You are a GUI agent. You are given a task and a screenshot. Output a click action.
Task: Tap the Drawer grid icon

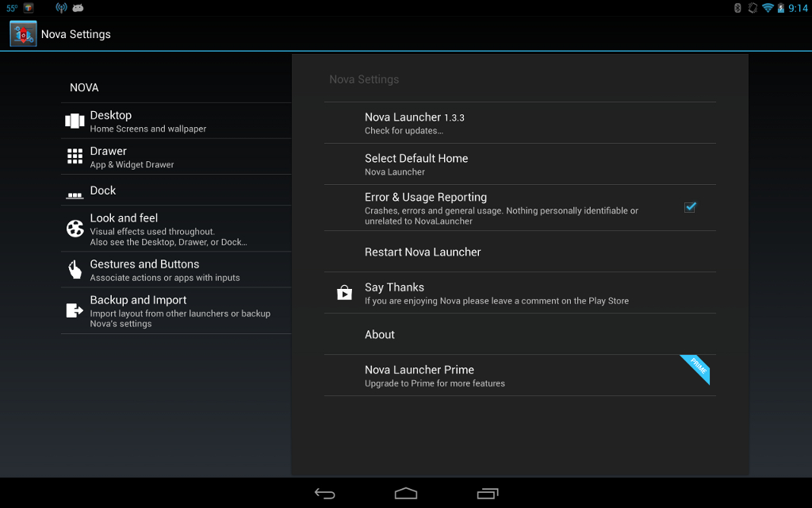(75, 156)
